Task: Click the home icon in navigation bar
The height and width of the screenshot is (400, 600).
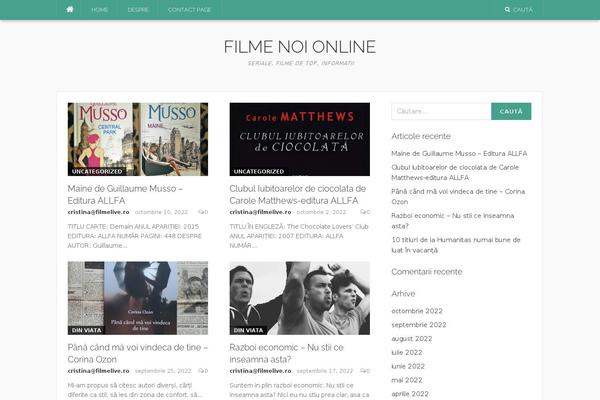Action: [70, 10]
